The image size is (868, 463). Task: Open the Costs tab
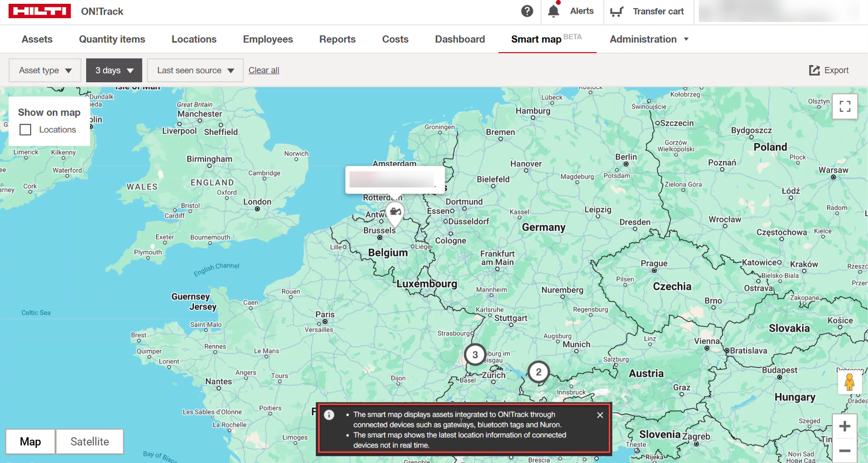click(395, 39)
